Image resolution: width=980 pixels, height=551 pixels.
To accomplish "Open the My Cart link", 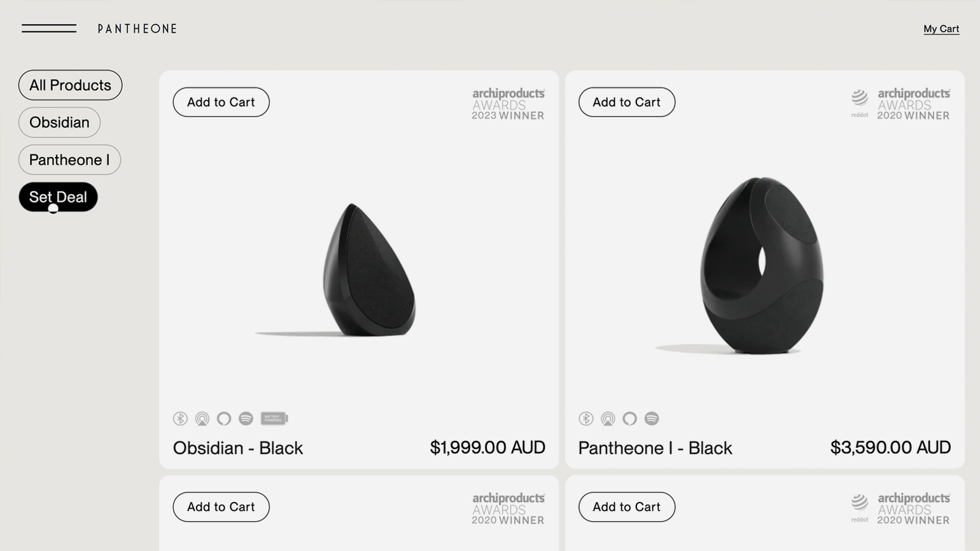I will tap(941, 29).
